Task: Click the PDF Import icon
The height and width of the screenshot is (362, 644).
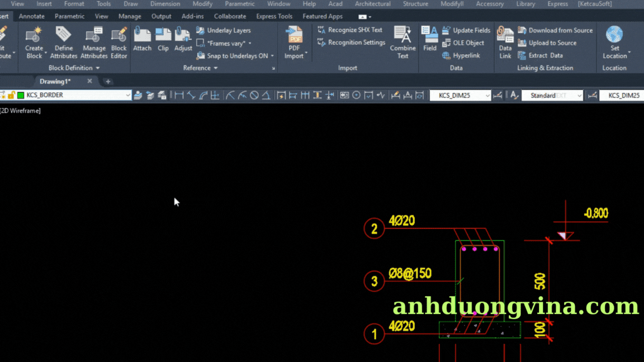Action: [x=293, y=36]
